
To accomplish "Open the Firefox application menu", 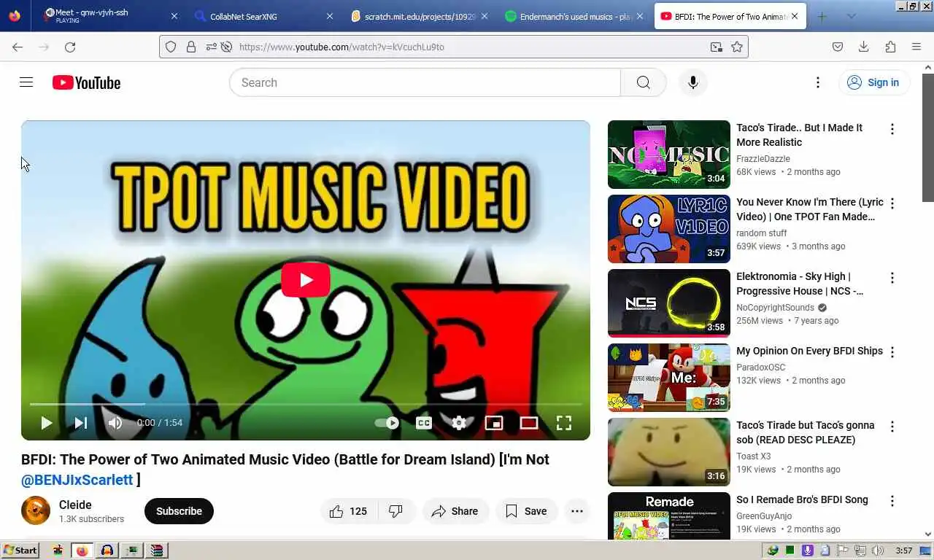I will (x=916, y=47).
